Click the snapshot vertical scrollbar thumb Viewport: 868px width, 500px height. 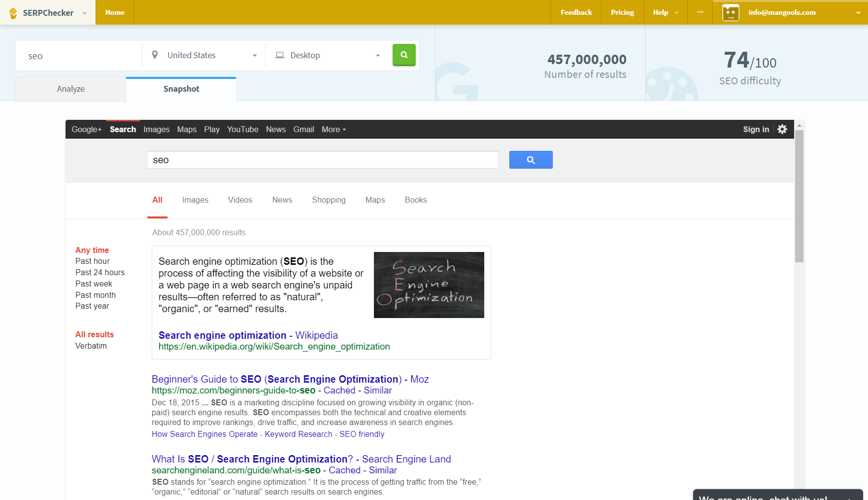pyautogui.click(x=799, y=196)
